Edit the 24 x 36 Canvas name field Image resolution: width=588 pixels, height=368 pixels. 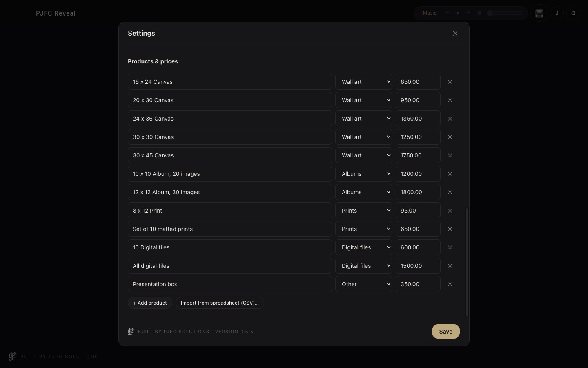tap(230, 119)
